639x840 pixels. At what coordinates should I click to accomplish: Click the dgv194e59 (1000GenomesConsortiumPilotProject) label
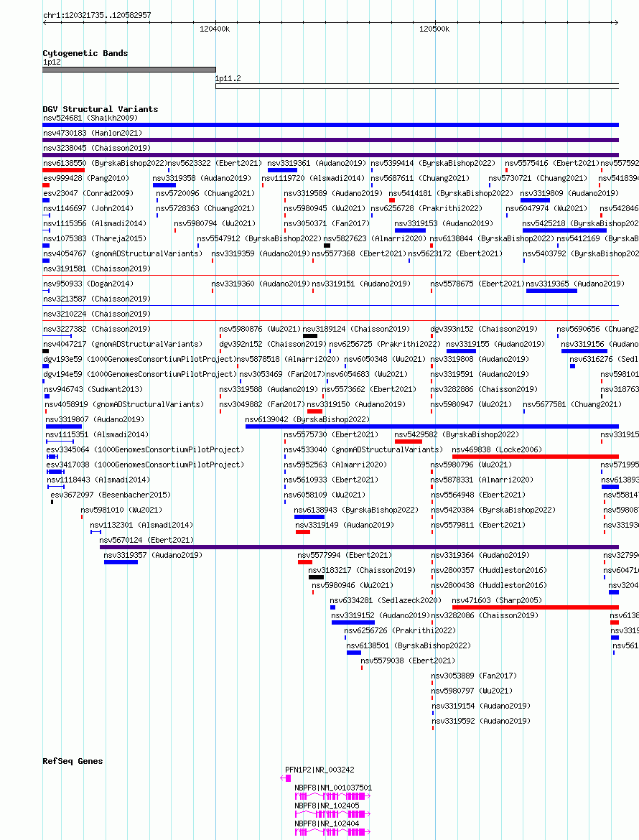[x=139, y=374]
